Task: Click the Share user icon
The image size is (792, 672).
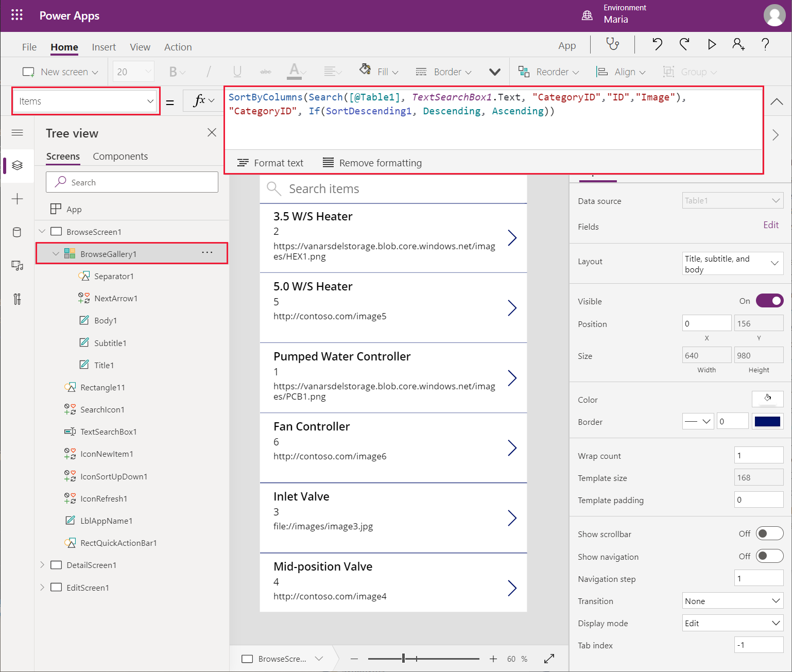Action: (738, 44)
